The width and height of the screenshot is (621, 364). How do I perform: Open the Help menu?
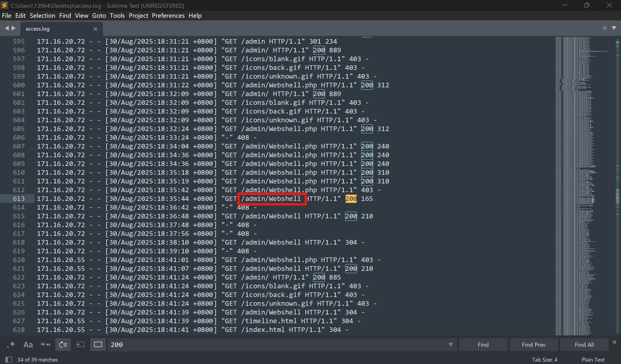coord(195,16)
